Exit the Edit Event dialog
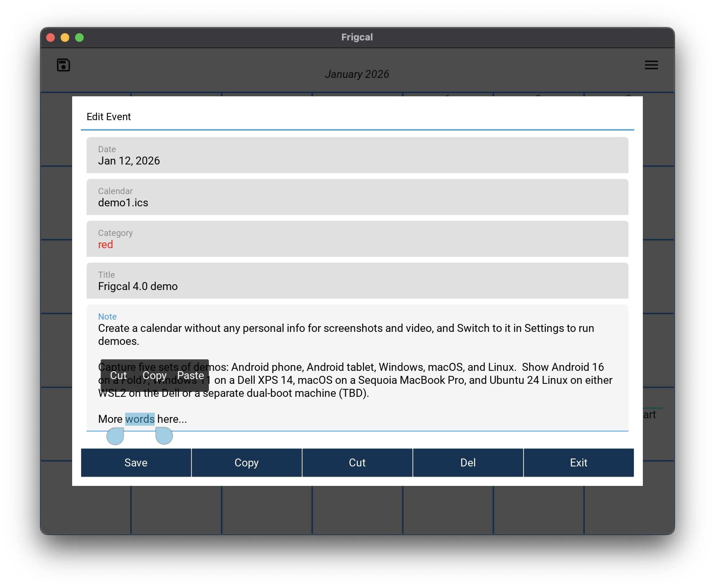This screenshot has width=715, height=588. [579, 462]
